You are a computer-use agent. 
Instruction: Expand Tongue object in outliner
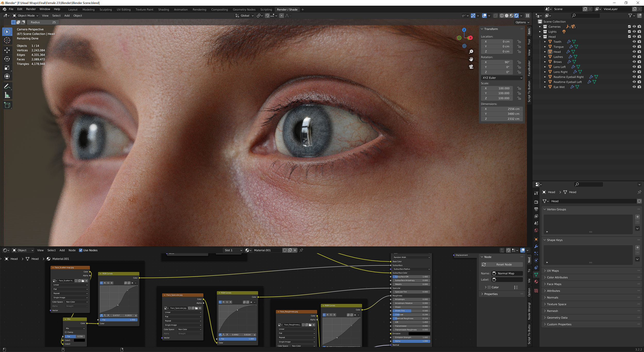[545, 47]
